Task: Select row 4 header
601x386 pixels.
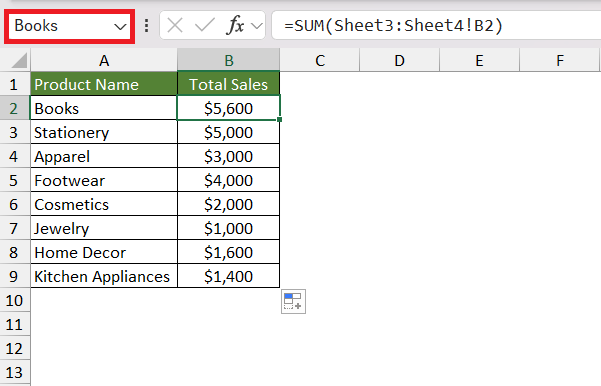Action: pyautogui.click(x=15, y=156)
